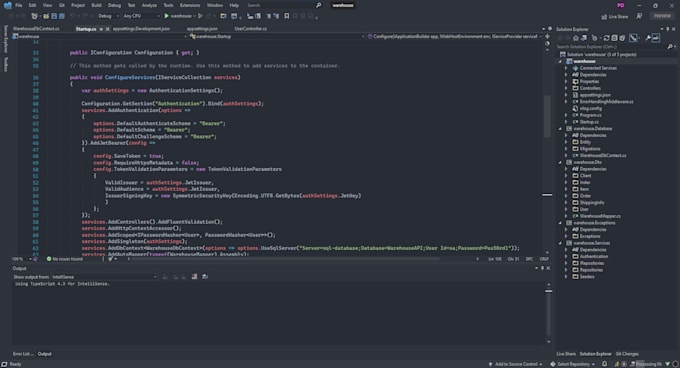The image size is (680, 368).
Task: Click the Save file toolbar icon
Action: click(x=54, y=16)
